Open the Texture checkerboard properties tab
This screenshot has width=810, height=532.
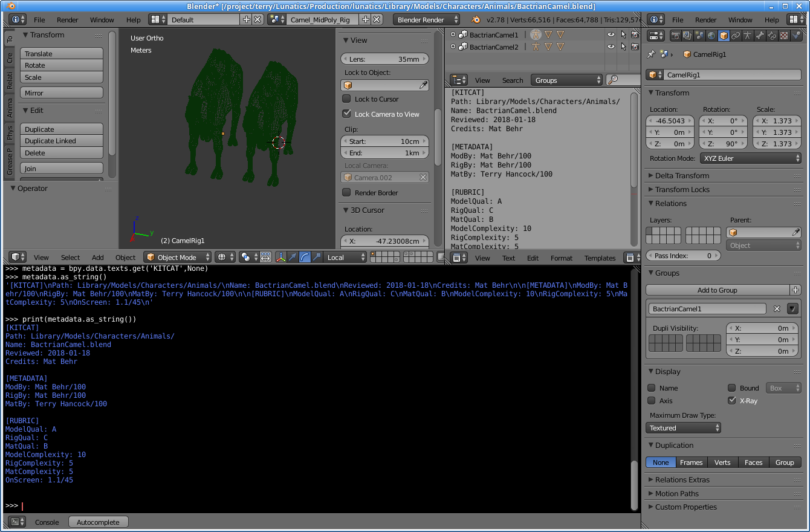point(784,36)
